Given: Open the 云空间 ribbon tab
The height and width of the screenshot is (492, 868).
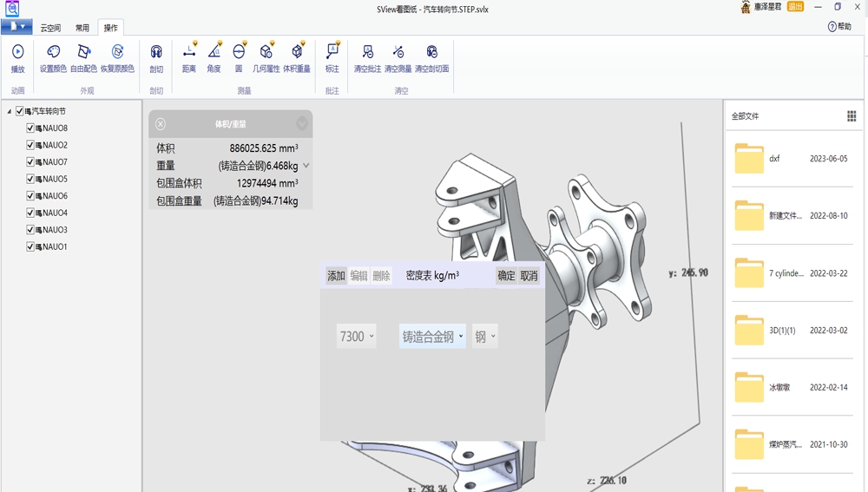Looking at the screenshot, I should tap(50, 28).
